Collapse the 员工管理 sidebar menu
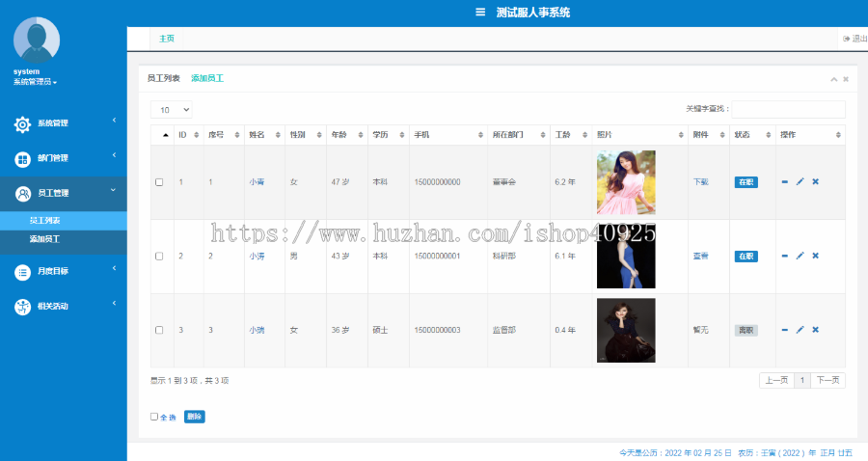868x461 pixels. [x=63, y=193]
